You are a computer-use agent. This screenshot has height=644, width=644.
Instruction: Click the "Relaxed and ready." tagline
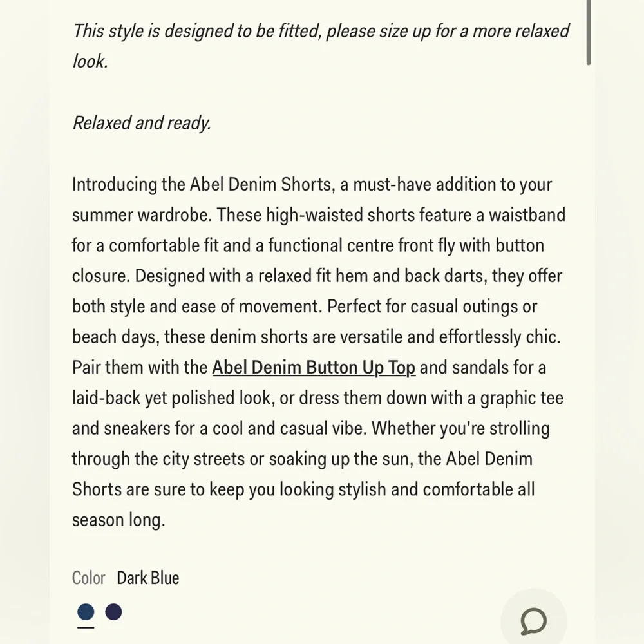click(x=142, y=122)
